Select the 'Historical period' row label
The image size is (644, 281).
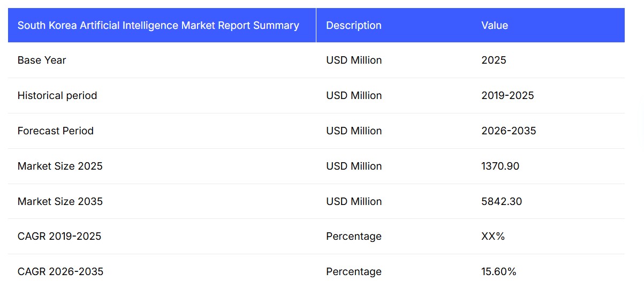[57, 95]
